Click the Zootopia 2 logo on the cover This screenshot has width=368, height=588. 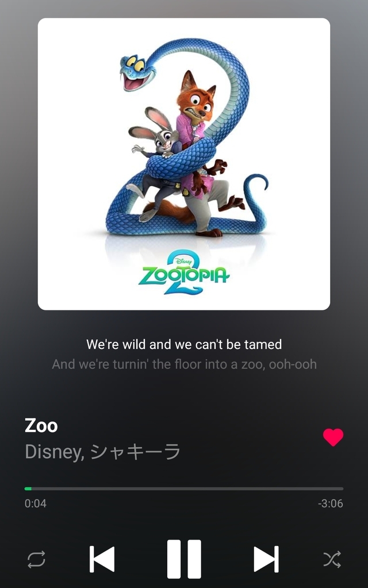click(184, 273)
